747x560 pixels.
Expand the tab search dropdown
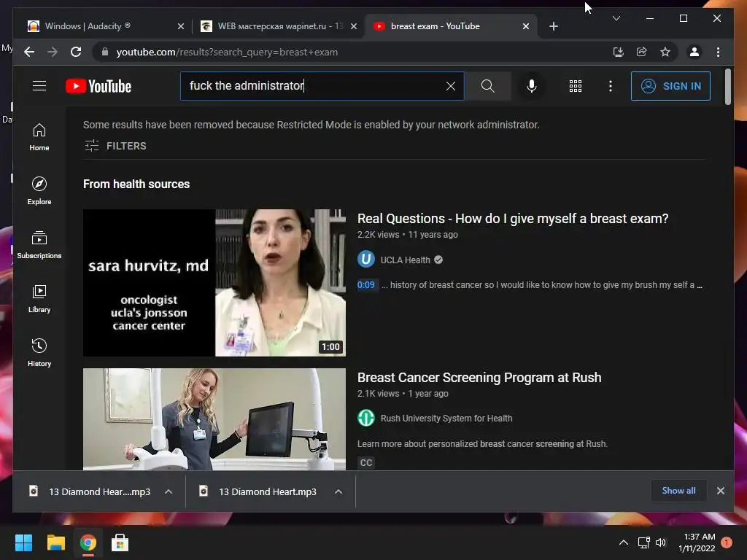click(616, 18)
